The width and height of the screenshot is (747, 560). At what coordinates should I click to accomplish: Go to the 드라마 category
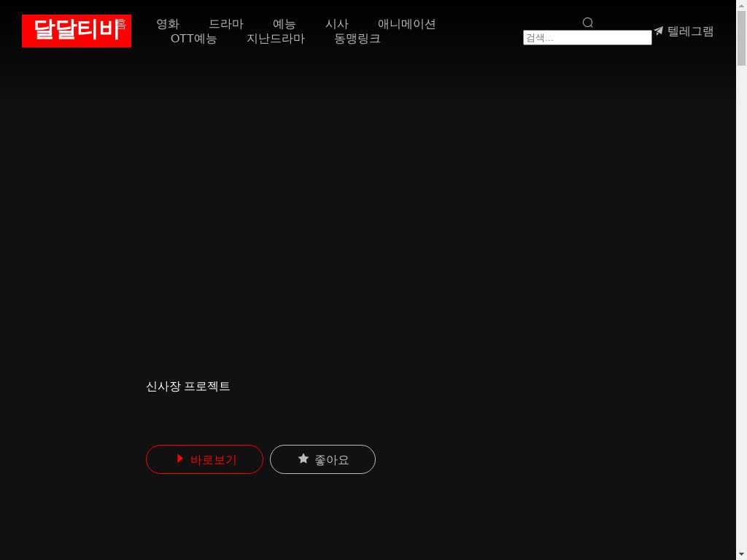pos(226,24)
